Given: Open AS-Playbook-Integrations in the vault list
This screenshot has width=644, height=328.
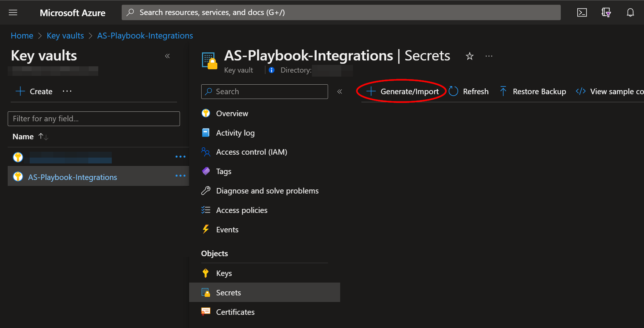Looking at the screenshot, I should click(73, 177).
